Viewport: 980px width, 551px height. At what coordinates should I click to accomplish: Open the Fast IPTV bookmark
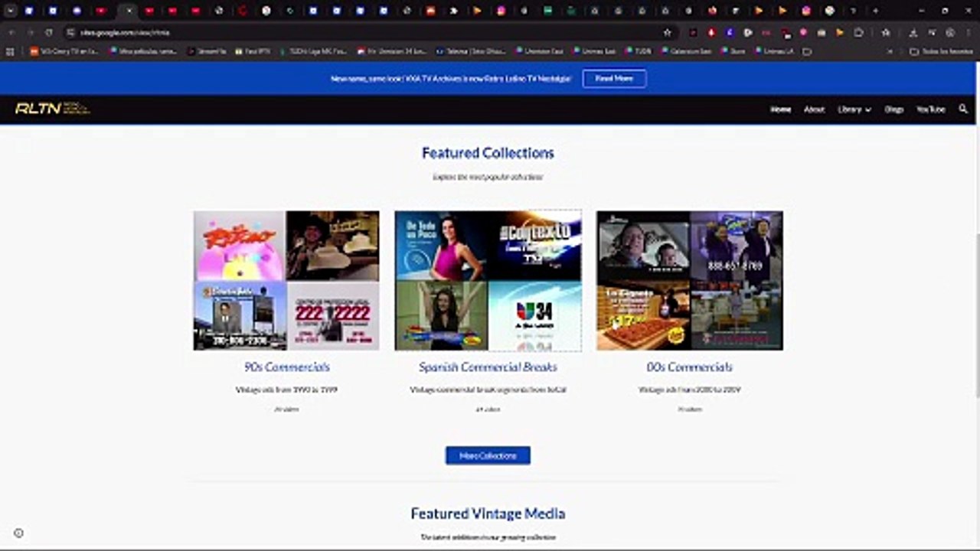coord(253,51)
